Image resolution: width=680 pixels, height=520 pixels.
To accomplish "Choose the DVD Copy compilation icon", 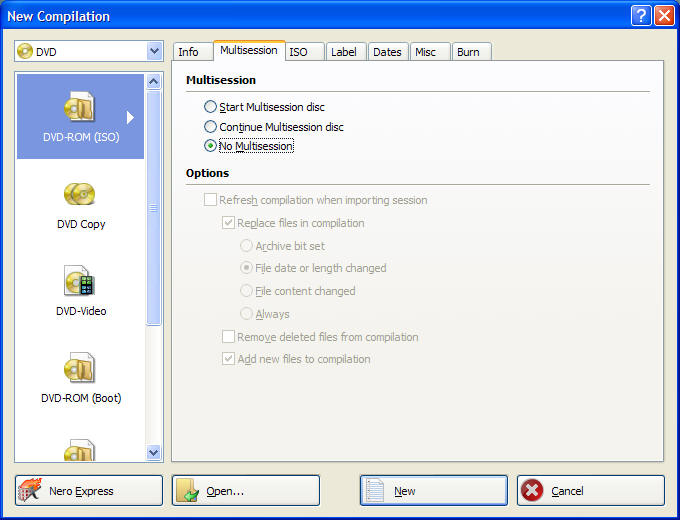I will (x=79, y=193).
